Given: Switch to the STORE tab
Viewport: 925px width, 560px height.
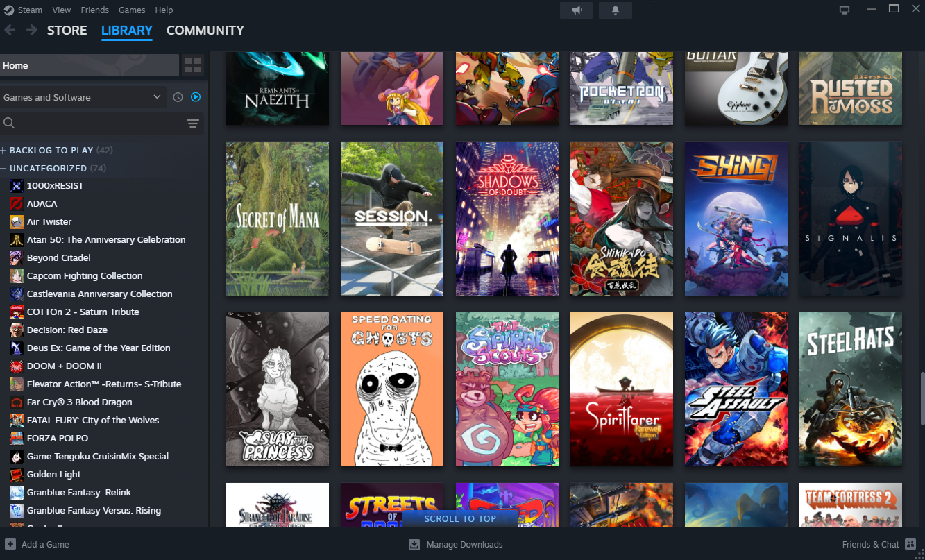Looking at the screenshot, I should [x=67, y=31].
